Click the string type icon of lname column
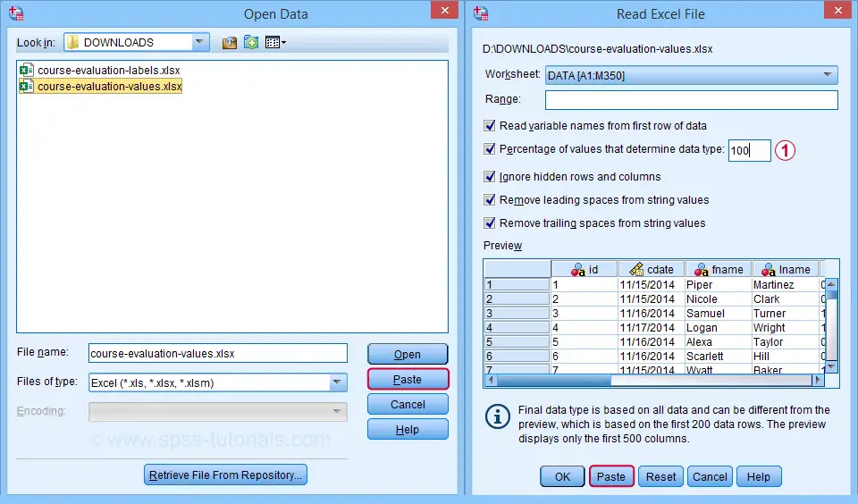 click(x=769, y=270)
